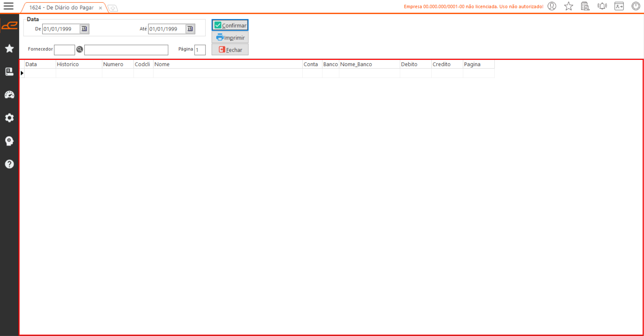Click the Fechar button
This screenshot has height=336, width=644.
point(230,50)
